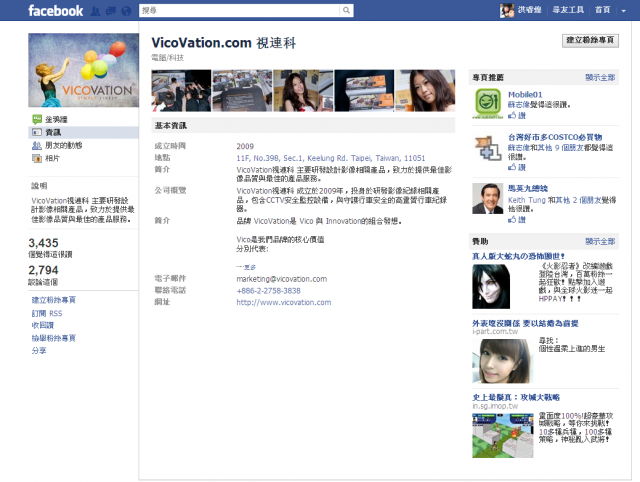640x482 pixels.
Task: Click the i-part.com.tw ad girl image
Action: (x=502, y=361)
